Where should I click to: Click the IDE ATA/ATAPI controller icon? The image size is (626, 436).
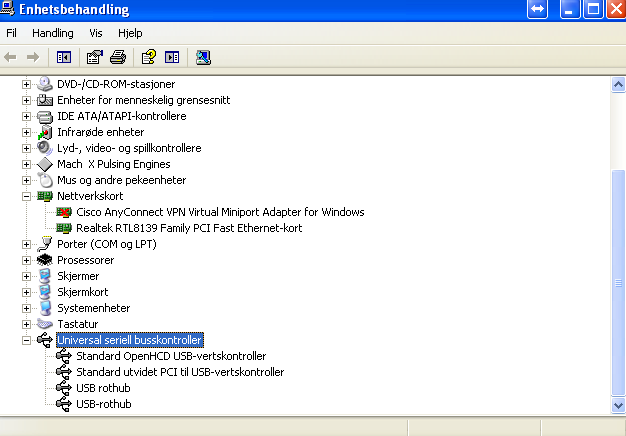point(45,116)
